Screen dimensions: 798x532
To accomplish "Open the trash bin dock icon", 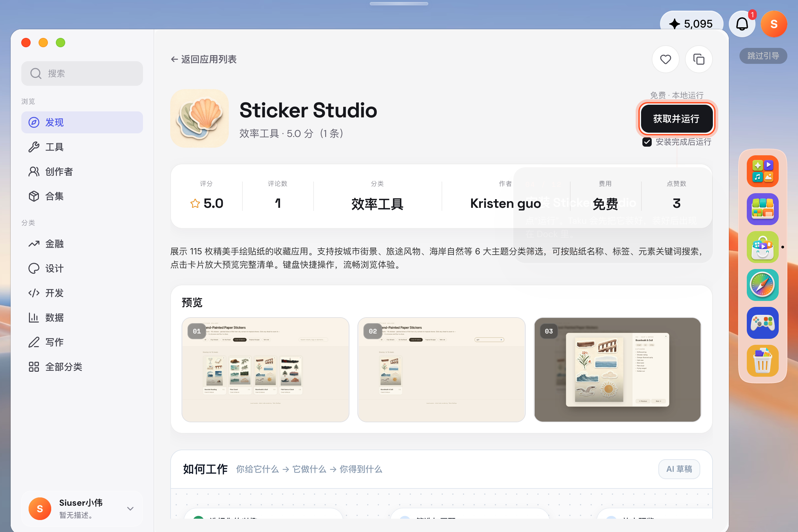I will tap(763, 361).
